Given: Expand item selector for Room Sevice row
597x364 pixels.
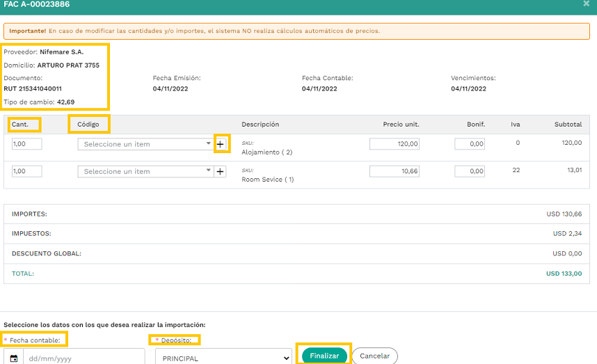Looking at the screenshot, I should 145,171.
